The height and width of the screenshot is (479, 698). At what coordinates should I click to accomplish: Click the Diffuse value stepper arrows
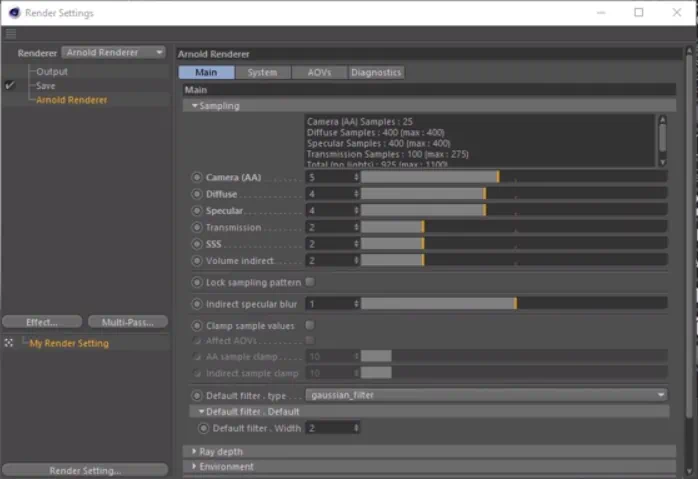pyautogui.click(x=356, y=194)
